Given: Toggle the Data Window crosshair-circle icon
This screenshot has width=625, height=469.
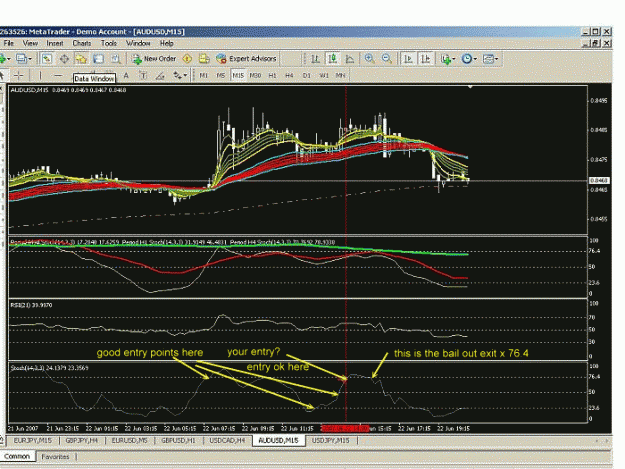Looking at the screenshot, I should pyautogui.click(x=64, y=59).
